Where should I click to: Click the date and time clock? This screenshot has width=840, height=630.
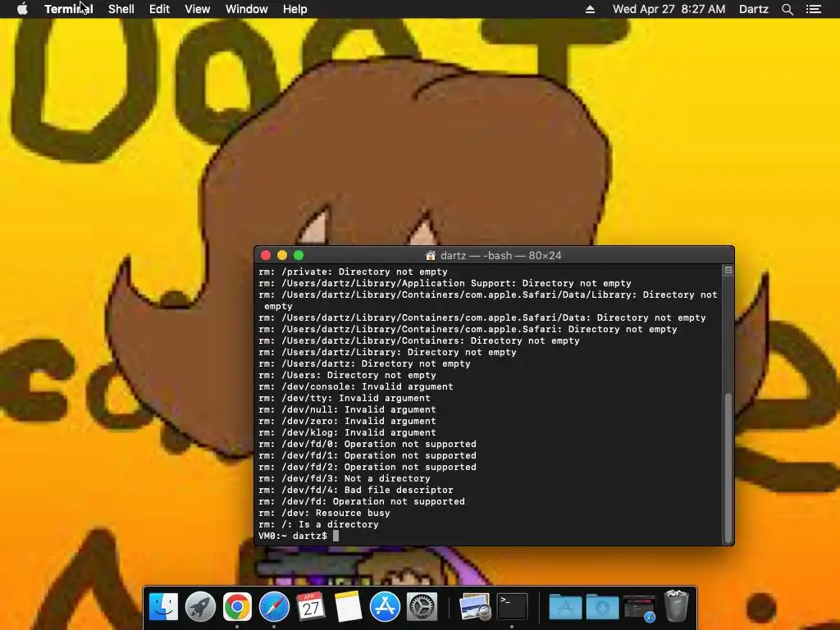point(669,9)
